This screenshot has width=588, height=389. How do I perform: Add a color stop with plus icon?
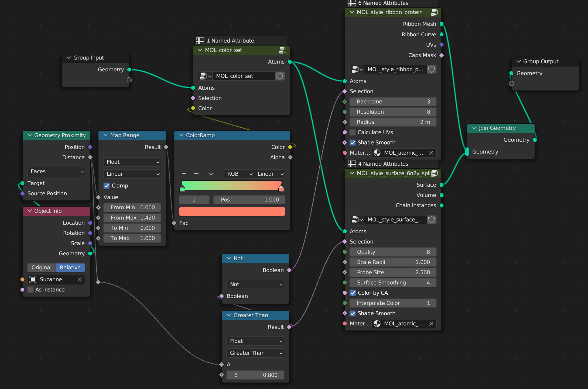[184, 174]
